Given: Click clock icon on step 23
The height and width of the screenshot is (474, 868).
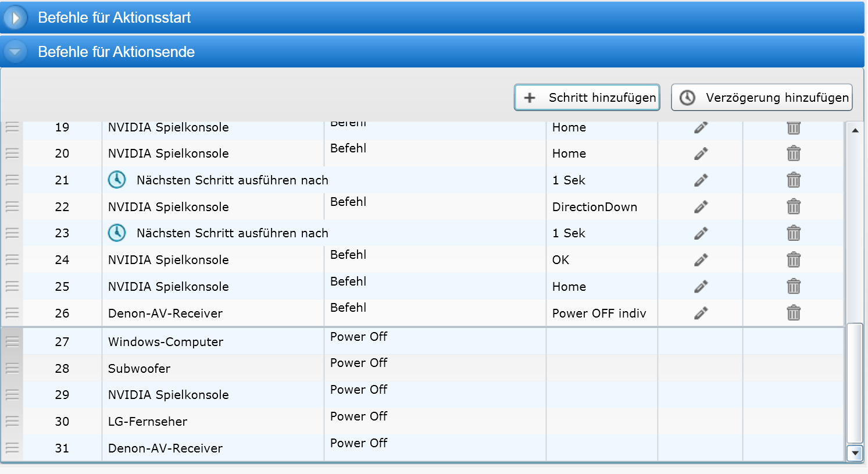Looking at the screenshot, I should (117, 233).
